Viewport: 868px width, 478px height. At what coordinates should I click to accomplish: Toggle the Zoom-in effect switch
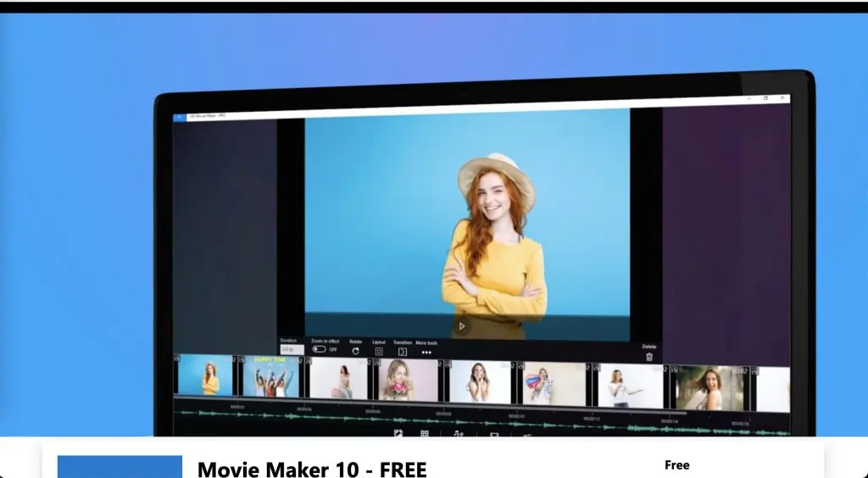320,349
